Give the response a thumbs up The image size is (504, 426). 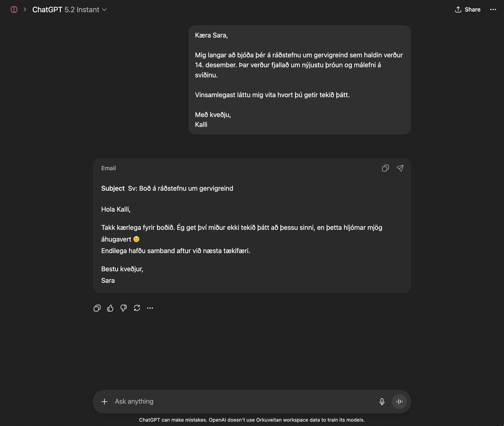[110, 308]
